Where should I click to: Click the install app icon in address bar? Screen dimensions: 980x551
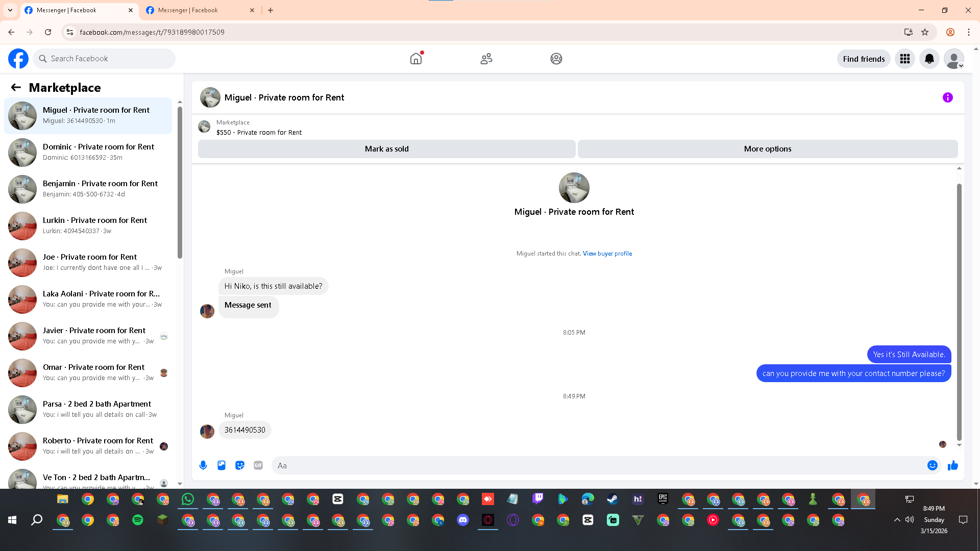[909, 32]
